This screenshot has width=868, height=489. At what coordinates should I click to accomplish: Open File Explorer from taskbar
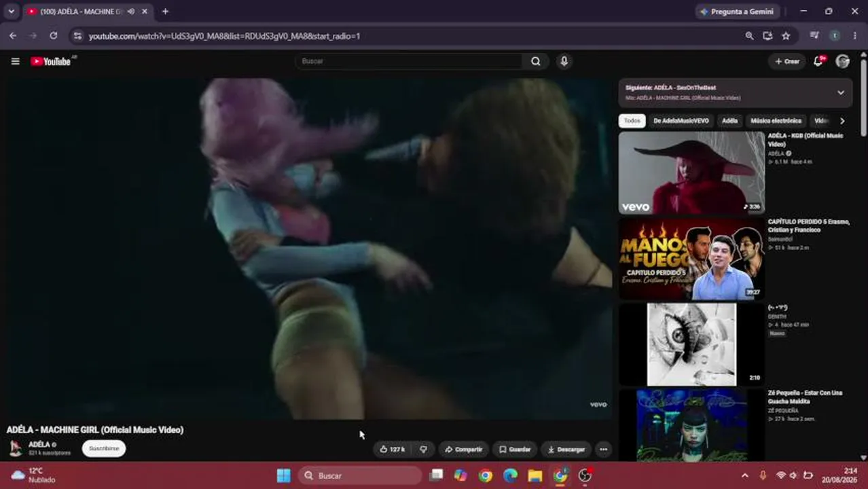point(535,475)
